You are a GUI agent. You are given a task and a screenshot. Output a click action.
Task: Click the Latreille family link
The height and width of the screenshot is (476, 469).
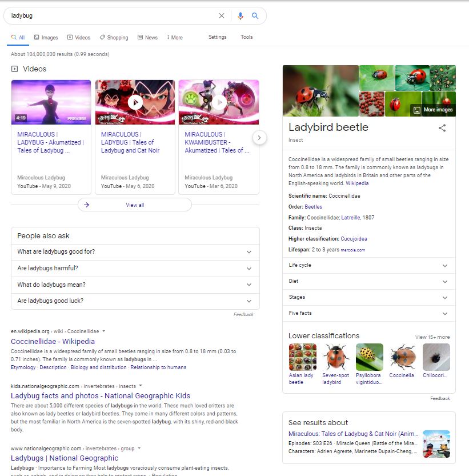(350, 218)
